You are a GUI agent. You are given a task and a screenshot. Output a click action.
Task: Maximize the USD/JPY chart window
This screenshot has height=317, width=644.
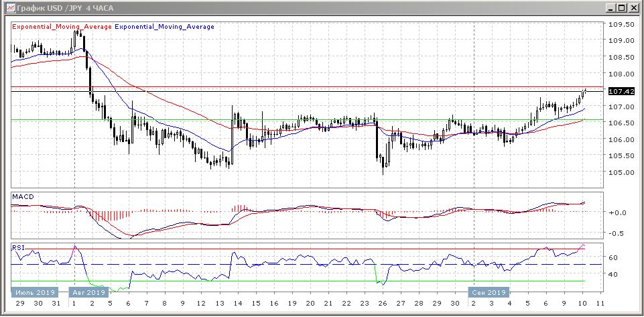pos(622,8)
